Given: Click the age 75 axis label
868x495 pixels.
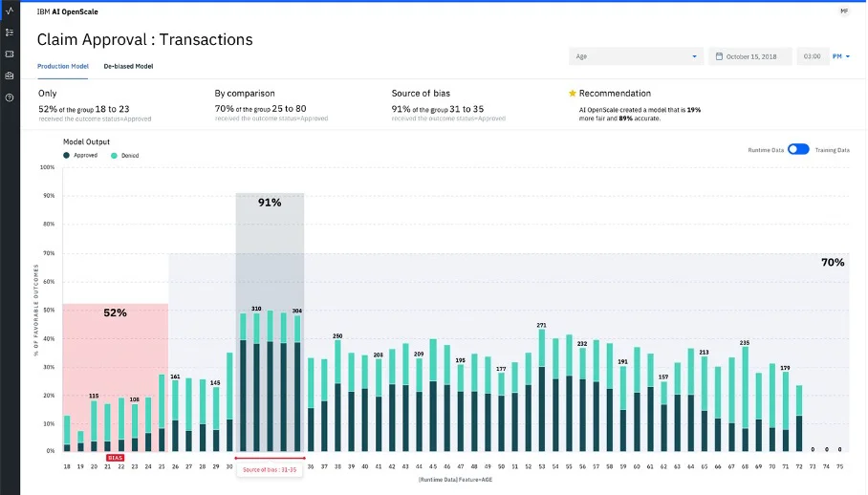Looking at the screenshot, I should pos(839,466).
